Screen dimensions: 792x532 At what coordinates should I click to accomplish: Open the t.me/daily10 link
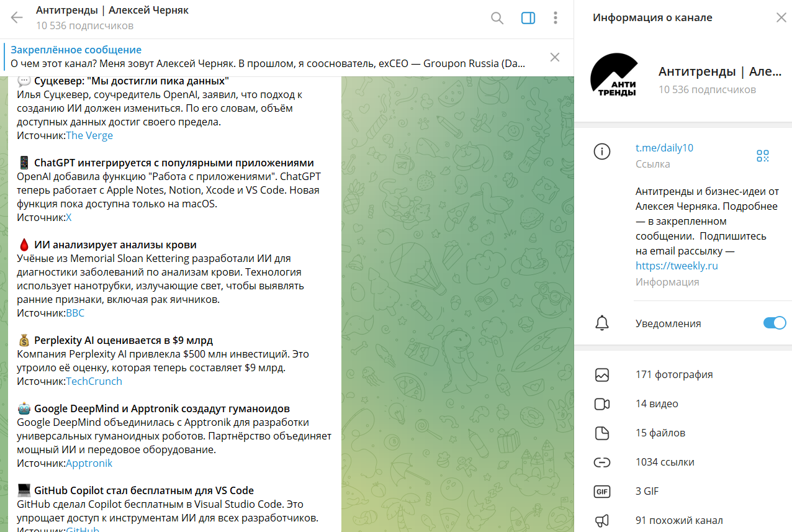664,148
